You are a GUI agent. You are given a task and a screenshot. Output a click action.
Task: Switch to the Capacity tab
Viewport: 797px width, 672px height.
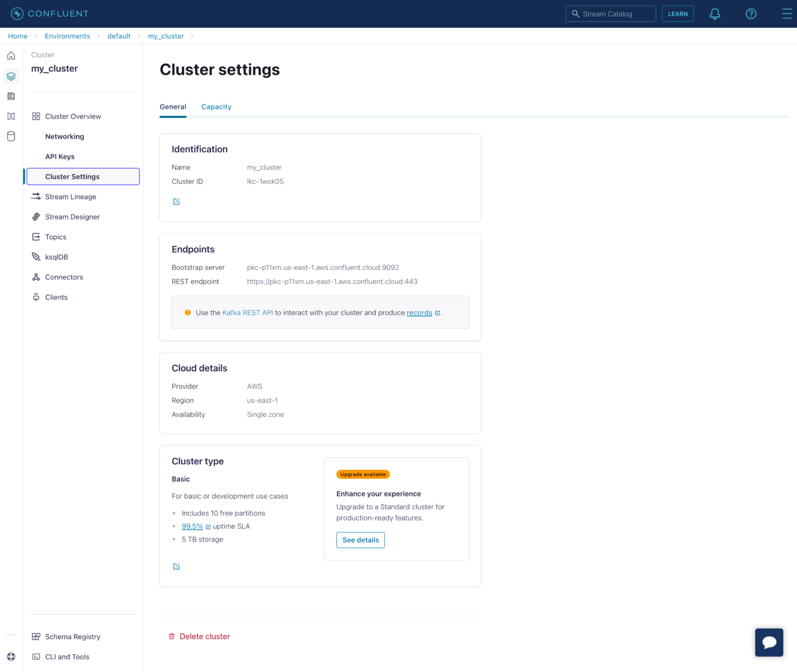pos(216,106)
